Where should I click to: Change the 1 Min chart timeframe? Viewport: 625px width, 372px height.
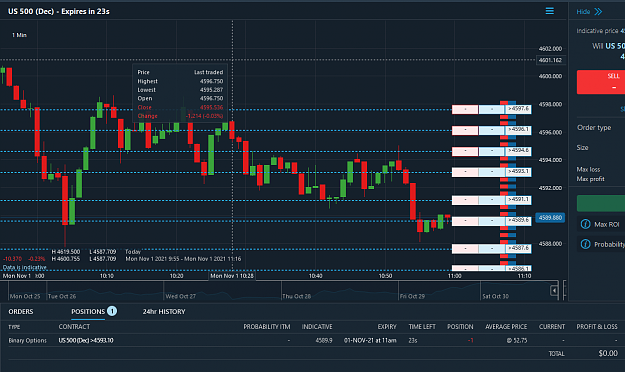click(x=19, y=35)
